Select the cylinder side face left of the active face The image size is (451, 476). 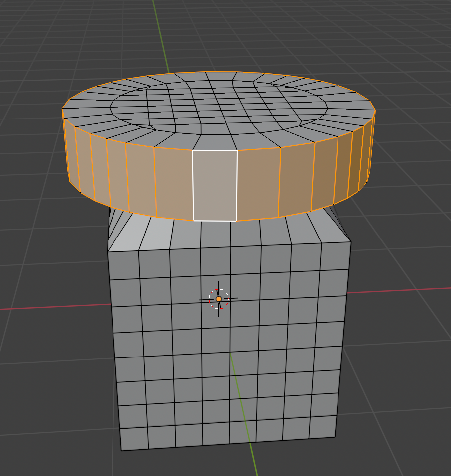coord(173,184)
